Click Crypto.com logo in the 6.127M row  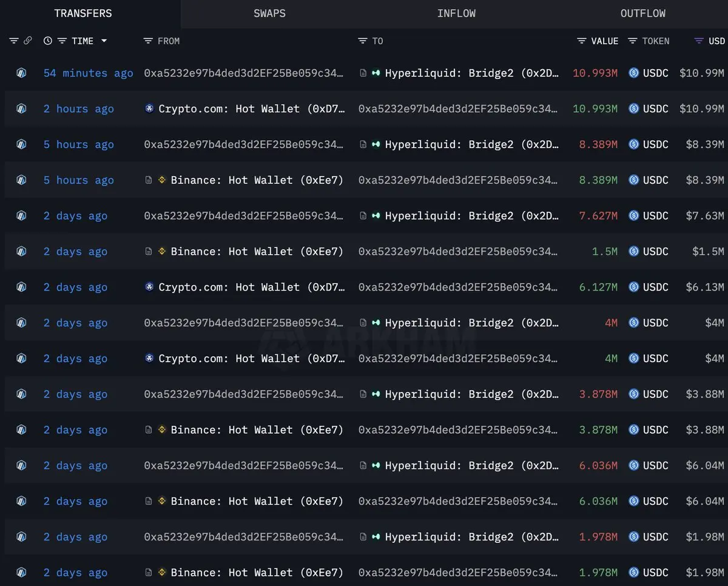149,287
